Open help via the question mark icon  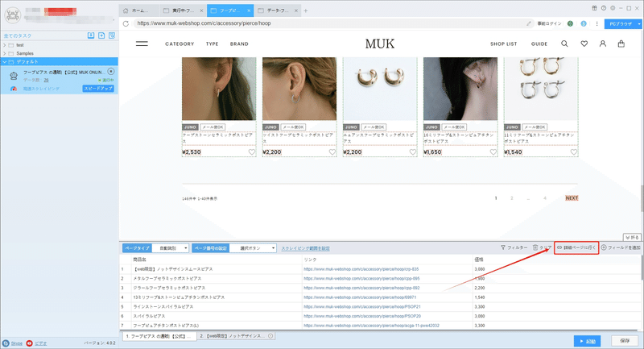[x=603, y=8]
